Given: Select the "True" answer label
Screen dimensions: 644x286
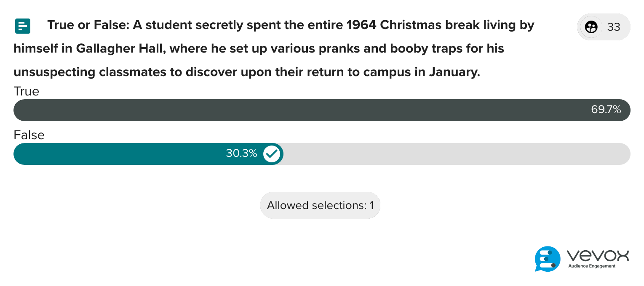Looking at the screenshot, I should coord(26,91).
